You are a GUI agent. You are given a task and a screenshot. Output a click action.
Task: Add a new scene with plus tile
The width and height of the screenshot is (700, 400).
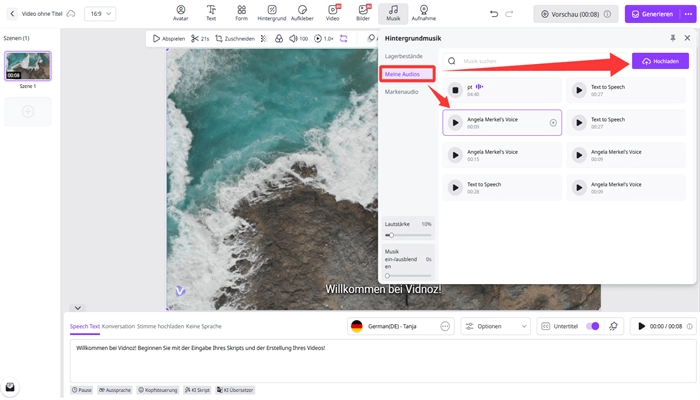pos(28,111)
